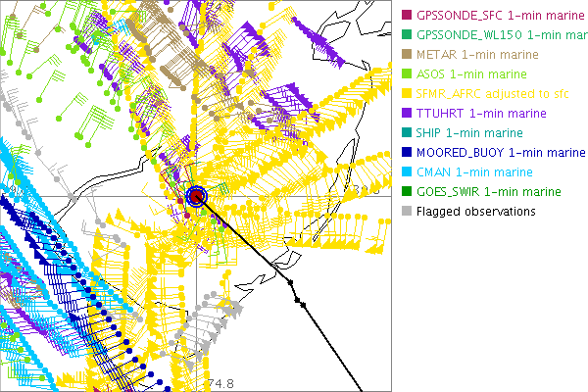
Task: Click the TTUHRT purple legend swatch
Action: click(407, 113)
